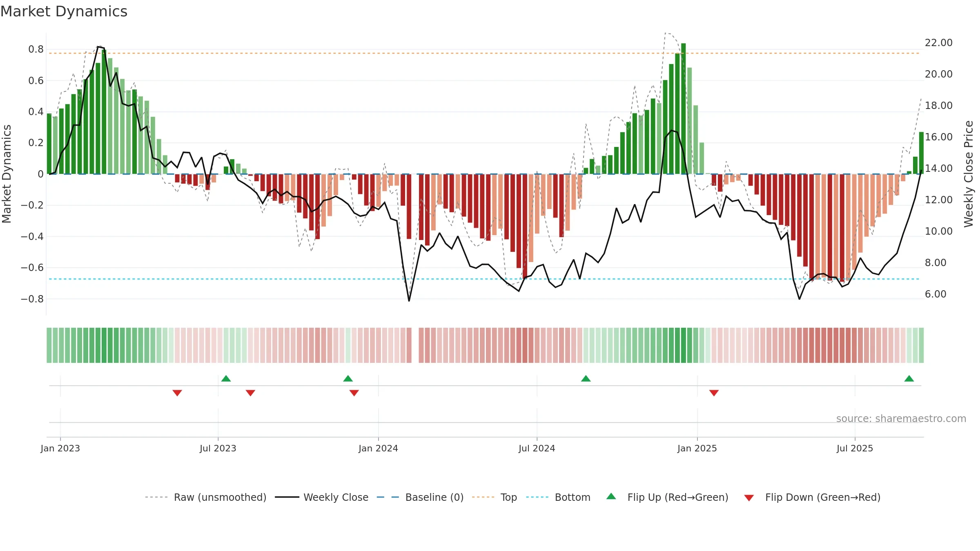Click the Jan 2024 axis label
Image resolution: width=980 pixels, height=551 pixels.
coord(379,448)
